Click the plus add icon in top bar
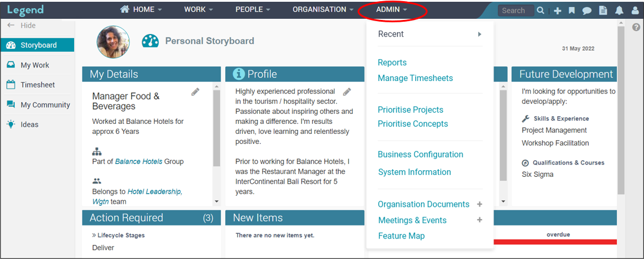Screen dimensions: 644x259 pyautogui.click(x=558, y=11)
